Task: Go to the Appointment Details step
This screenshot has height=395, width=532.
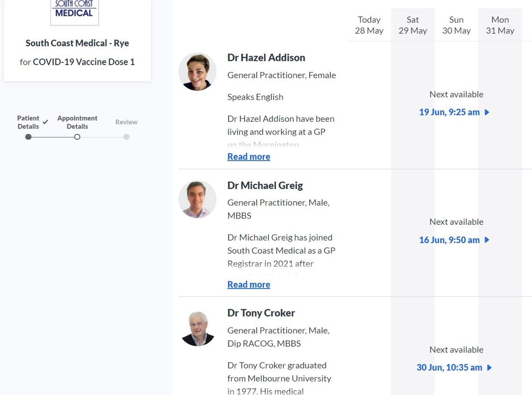Action: (77, 122)
